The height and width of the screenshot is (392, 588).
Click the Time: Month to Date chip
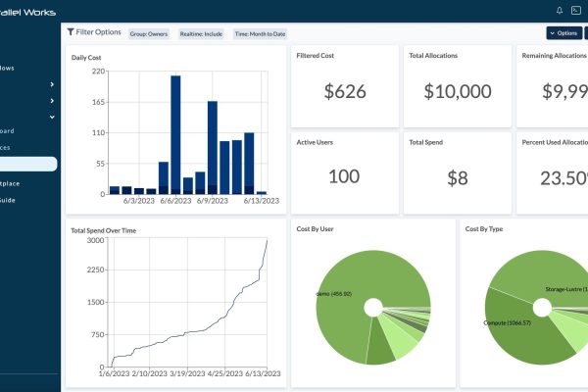coord(261,33)
